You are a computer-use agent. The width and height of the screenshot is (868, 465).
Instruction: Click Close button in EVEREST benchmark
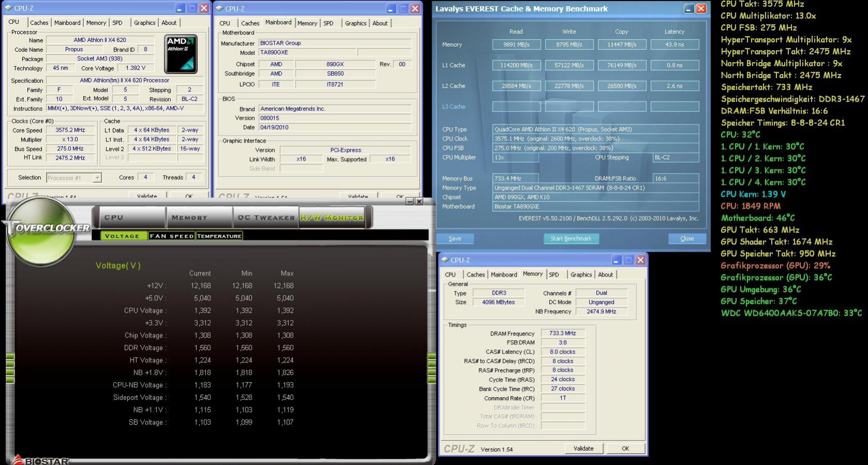(687, 239)
